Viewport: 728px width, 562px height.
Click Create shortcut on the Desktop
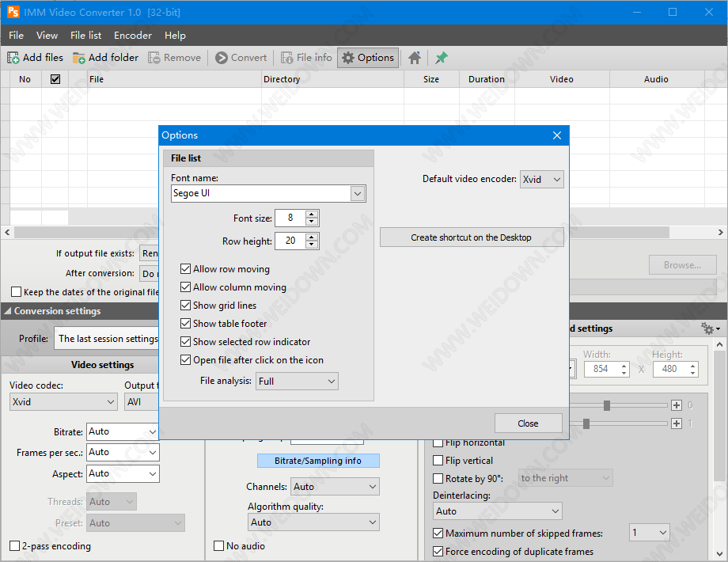[472, 237]
